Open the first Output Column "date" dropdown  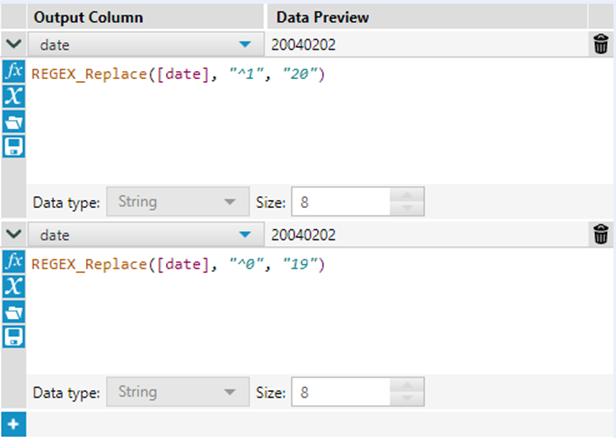point(245,44)
